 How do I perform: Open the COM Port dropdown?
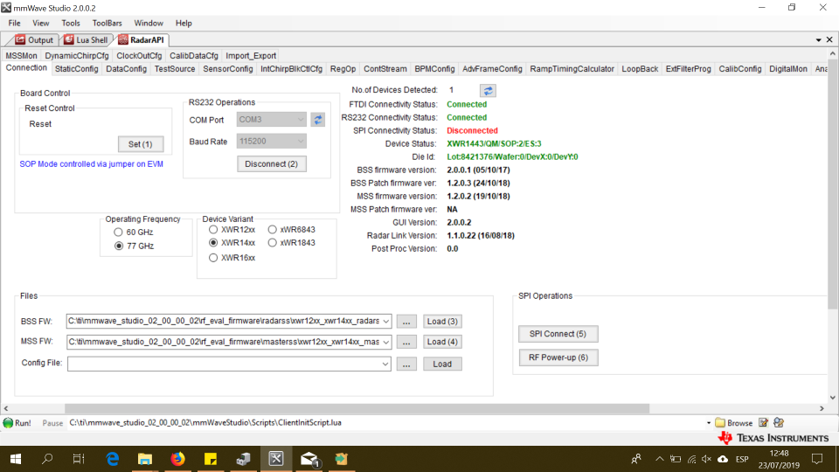[x=300, y=119]
